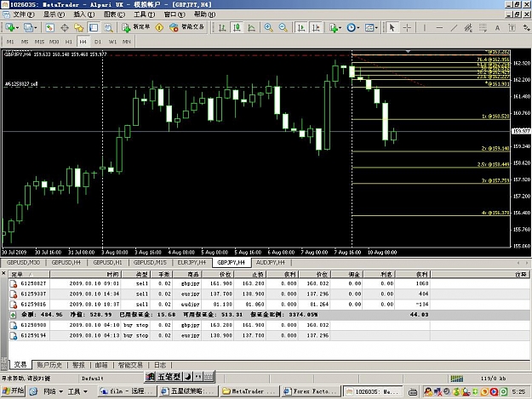Viewport: 532px width, 399px height.
Task: Expand the New Chart dropdown arrow
Action: [17, 28]
